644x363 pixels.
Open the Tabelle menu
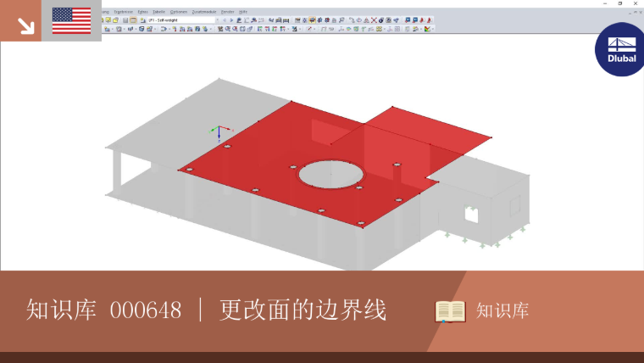(x=158, y=12)
